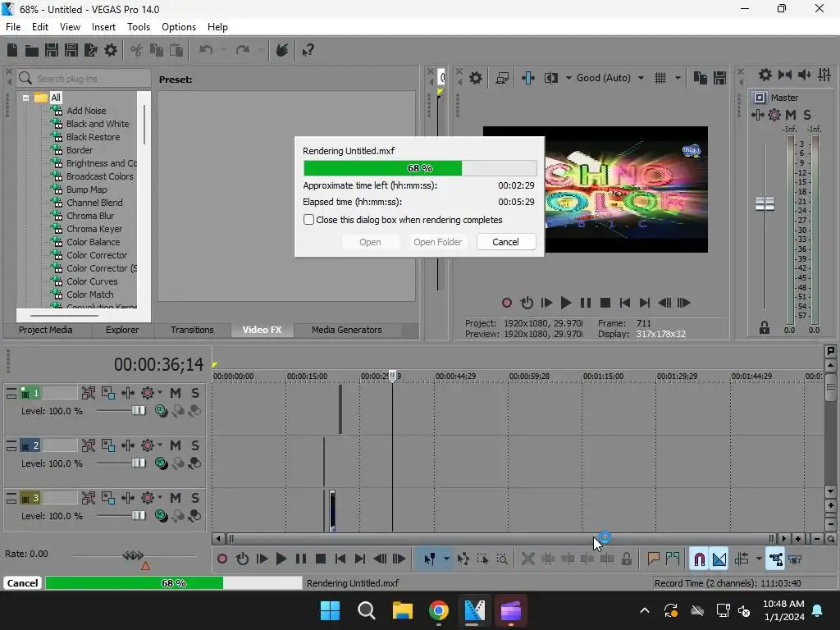
Task: Cancel rendering in the render dialog
Action: [505, 242]
